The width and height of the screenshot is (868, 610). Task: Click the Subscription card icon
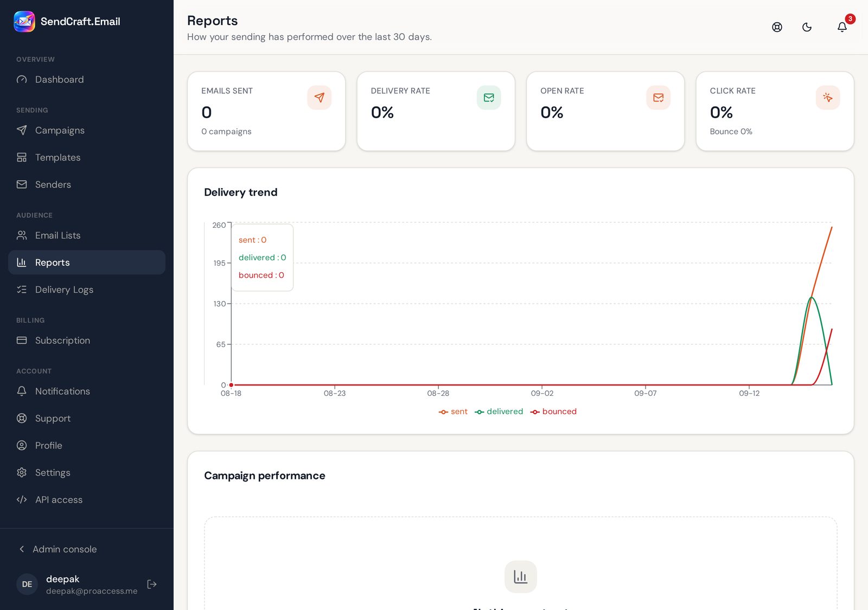tap(22, 341)
